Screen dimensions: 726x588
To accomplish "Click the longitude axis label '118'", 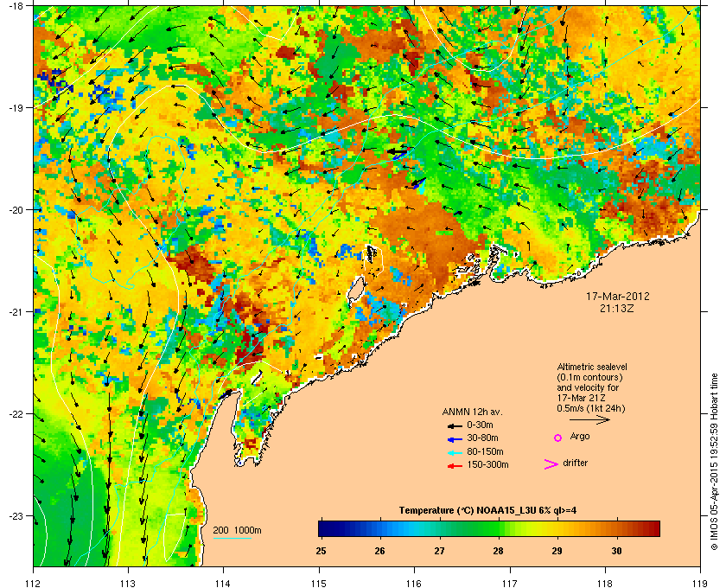I will [x=605, y=584].
